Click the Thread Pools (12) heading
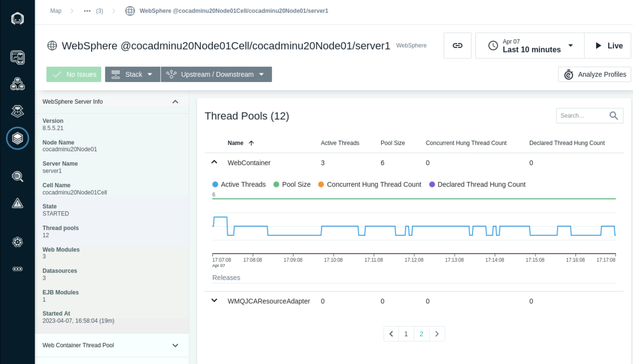Image resolution: width=633 pixels, height=364 pixels. [x=247, y=116]
